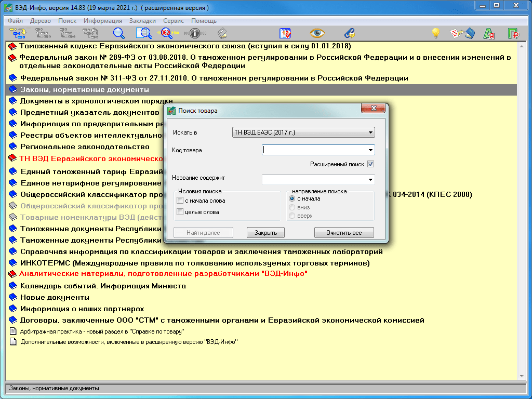
Task: Click the green and red letters icon
Action: click(x=488, y=33)
